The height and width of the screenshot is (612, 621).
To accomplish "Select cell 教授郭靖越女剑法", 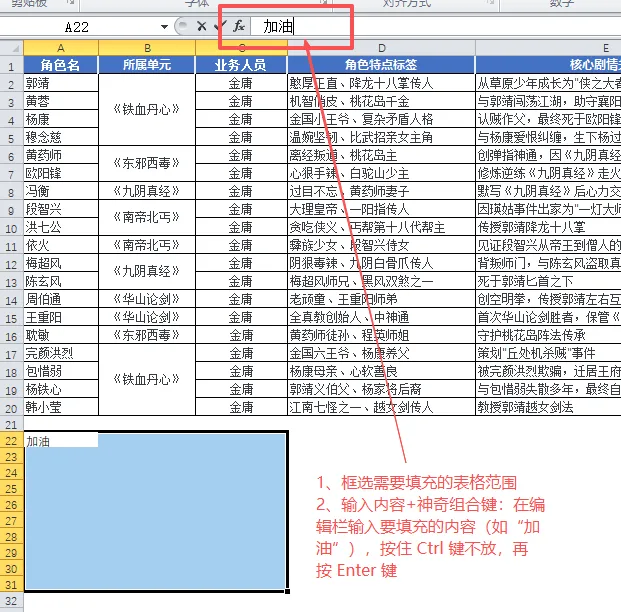I will coord(548,407).
